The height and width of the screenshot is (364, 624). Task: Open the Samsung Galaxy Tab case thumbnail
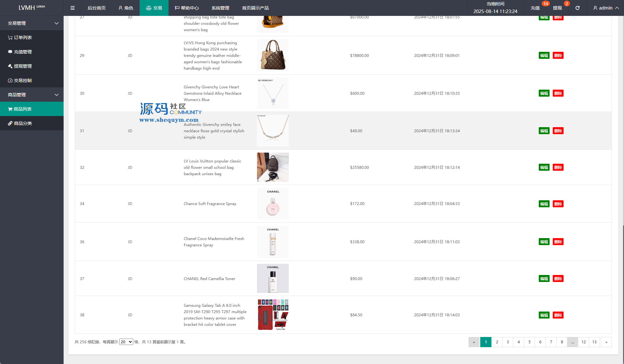pyautogui.click(x=273, y=315)
